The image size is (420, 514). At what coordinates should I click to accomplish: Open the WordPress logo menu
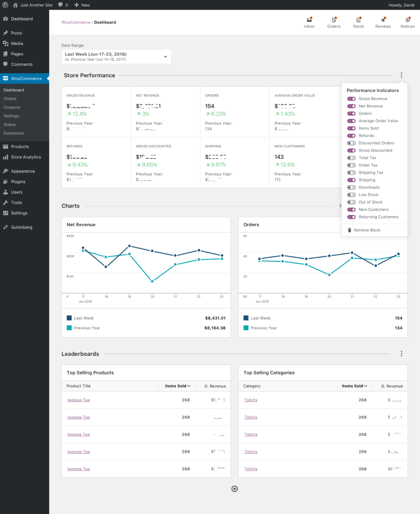pyautogui.click(x=5, y=5)
